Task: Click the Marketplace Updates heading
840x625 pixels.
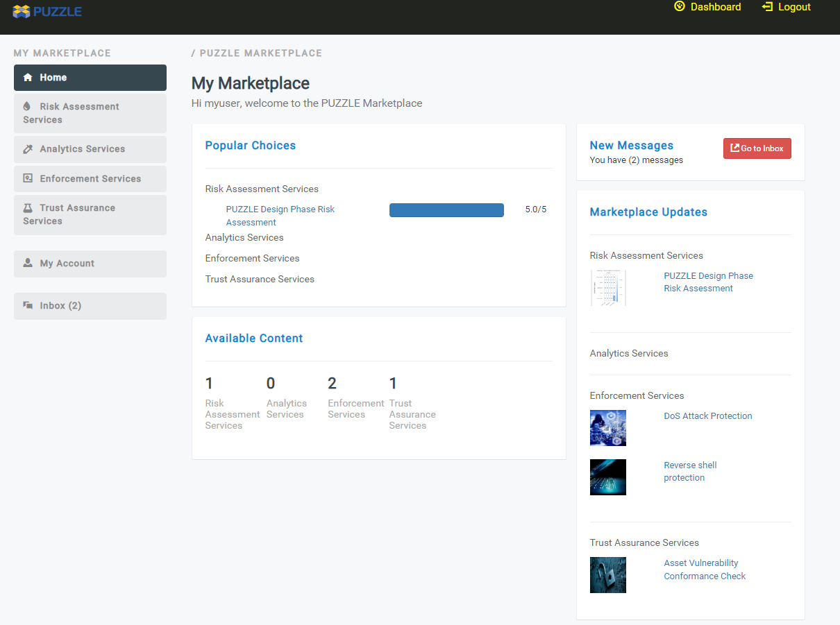Action: point(648,212)
